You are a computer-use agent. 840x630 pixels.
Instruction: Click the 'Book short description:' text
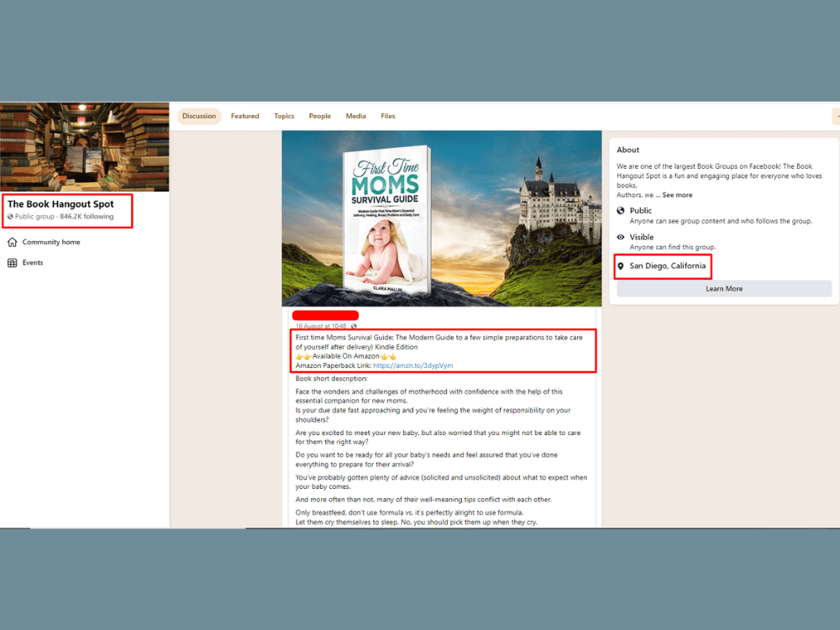(x=332, y=379)
